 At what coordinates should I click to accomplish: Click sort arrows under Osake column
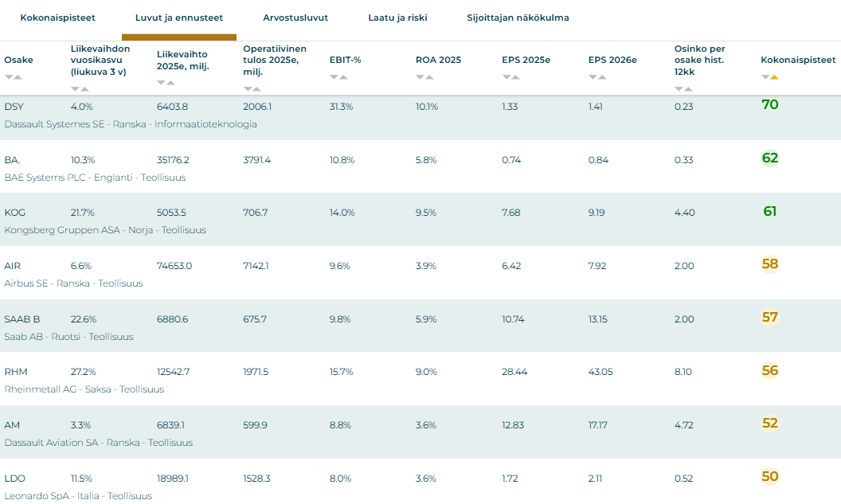click(13, 77)
